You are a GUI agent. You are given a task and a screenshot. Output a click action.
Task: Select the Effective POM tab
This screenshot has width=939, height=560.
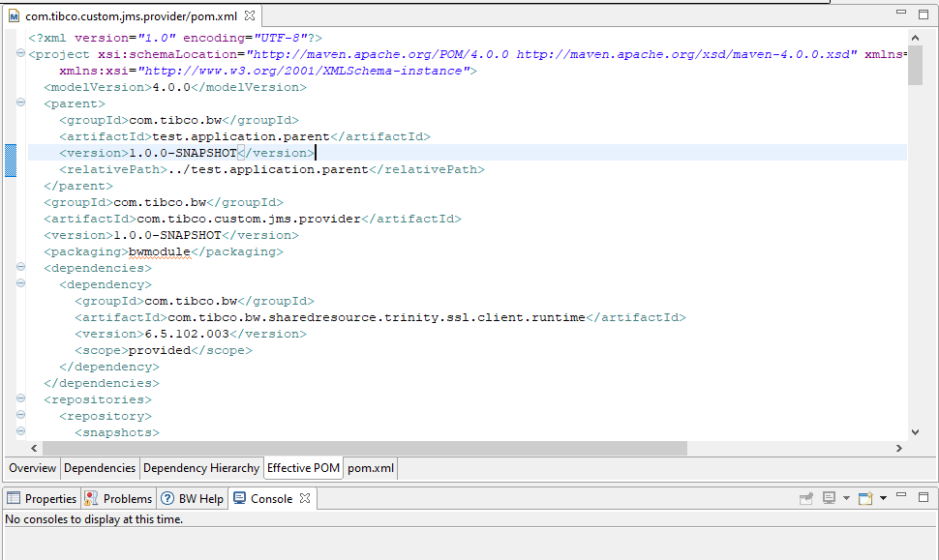coord(303,468)
